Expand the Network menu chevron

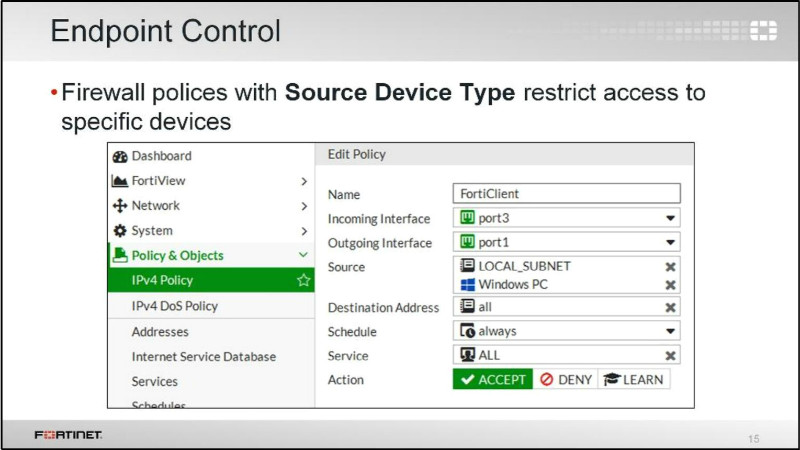pos(304,206)
